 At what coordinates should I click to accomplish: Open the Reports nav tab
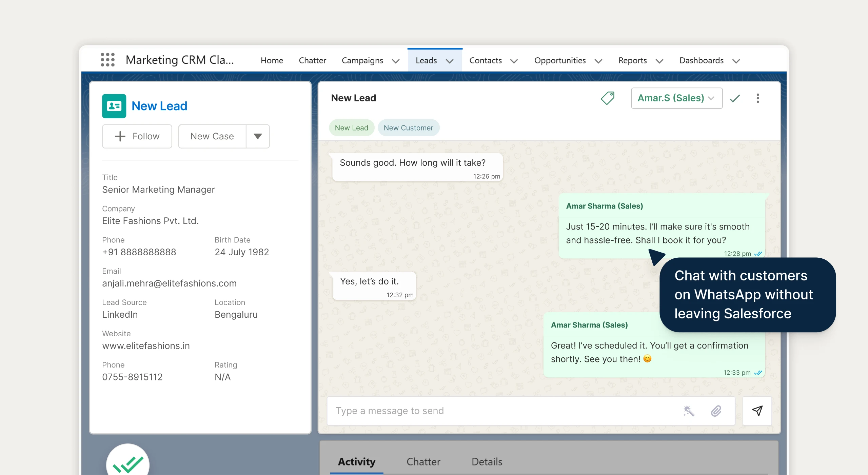point(632,60)
